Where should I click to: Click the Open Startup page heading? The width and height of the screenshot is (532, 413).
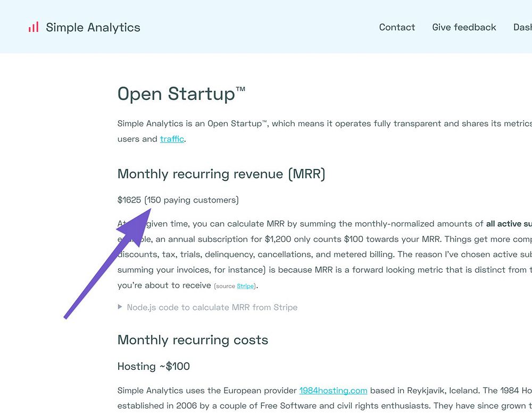[x=176, y=94]
